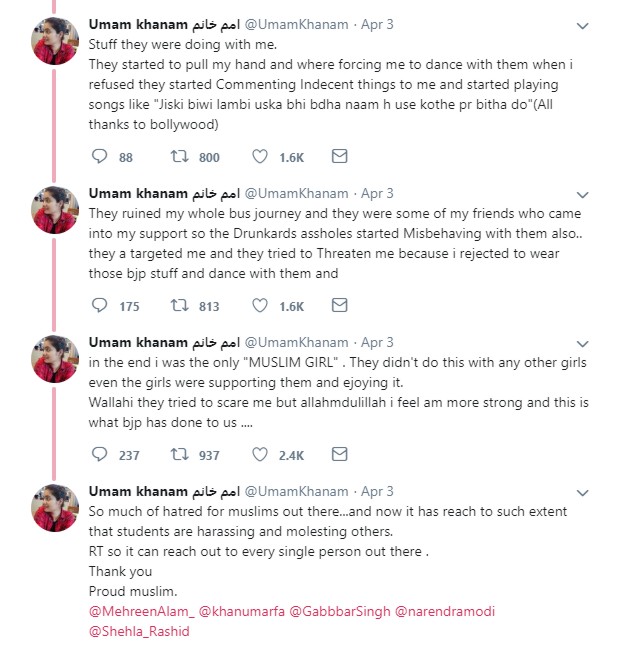This screenshot has height=649, width=623.
Task: Retweet the 'MUSLIM GIRL' tweet with 937 retweets
Action: tap(180, 454)
